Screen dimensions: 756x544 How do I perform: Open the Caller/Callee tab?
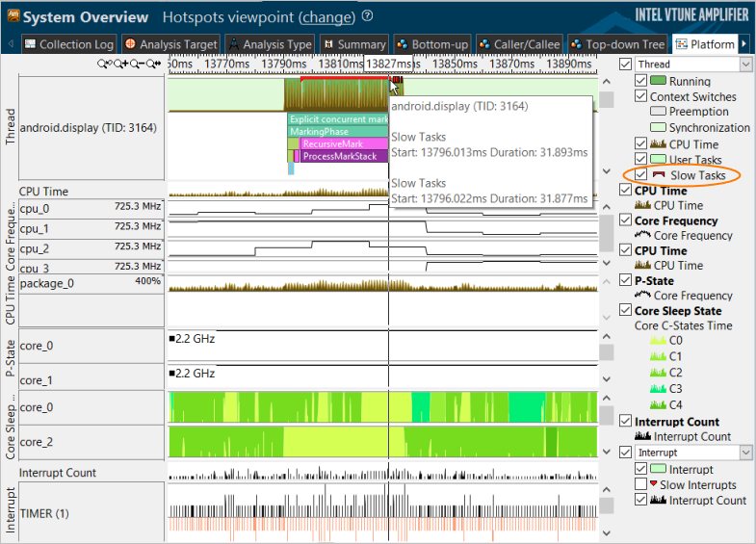pos(520,44)
